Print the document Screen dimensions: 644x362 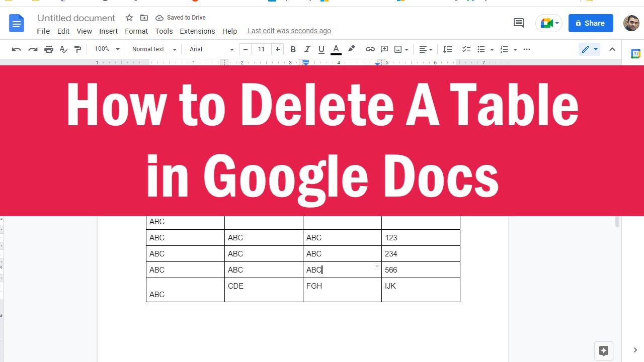tap(49, 49)
